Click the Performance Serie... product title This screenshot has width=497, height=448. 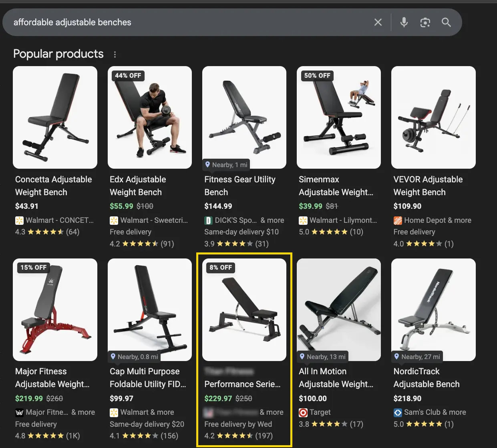pos(242,384)
